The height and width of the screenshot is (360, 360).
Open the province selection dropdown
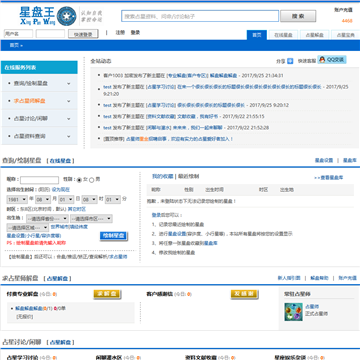tap(47, 219)
